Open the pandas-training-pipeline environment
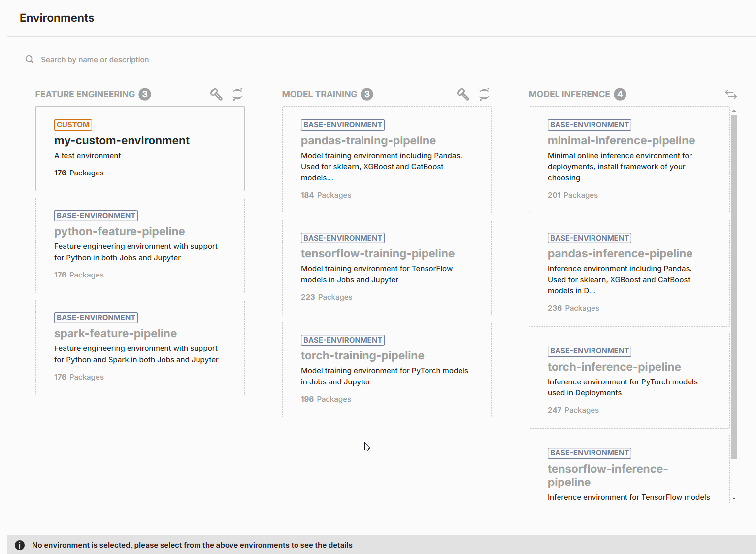Image resolution: width=756 pixels, height=554 pixels. click(387, 160)
